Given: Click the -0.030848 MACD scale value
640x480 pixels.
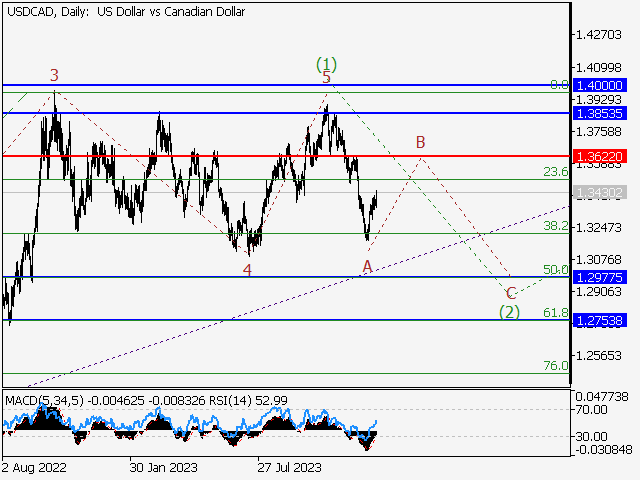Looking at the screenshot, I should click(x=604, y=450).
